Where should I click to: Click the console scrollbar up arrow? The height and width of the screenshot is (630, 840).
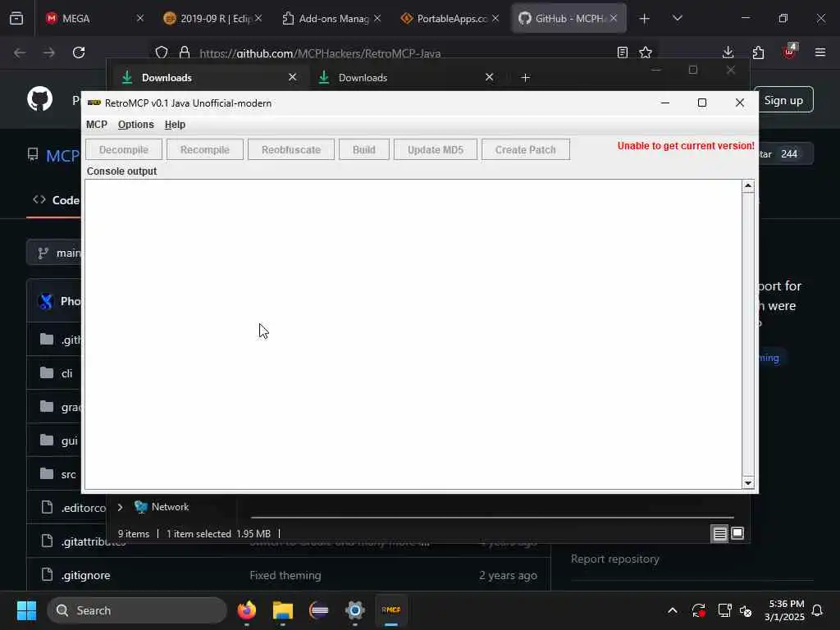(748, 186)
